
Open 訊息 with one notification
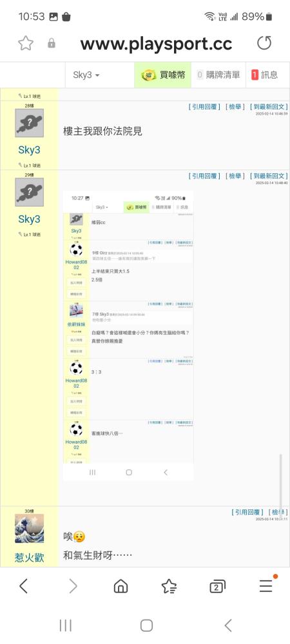[265, 75]
